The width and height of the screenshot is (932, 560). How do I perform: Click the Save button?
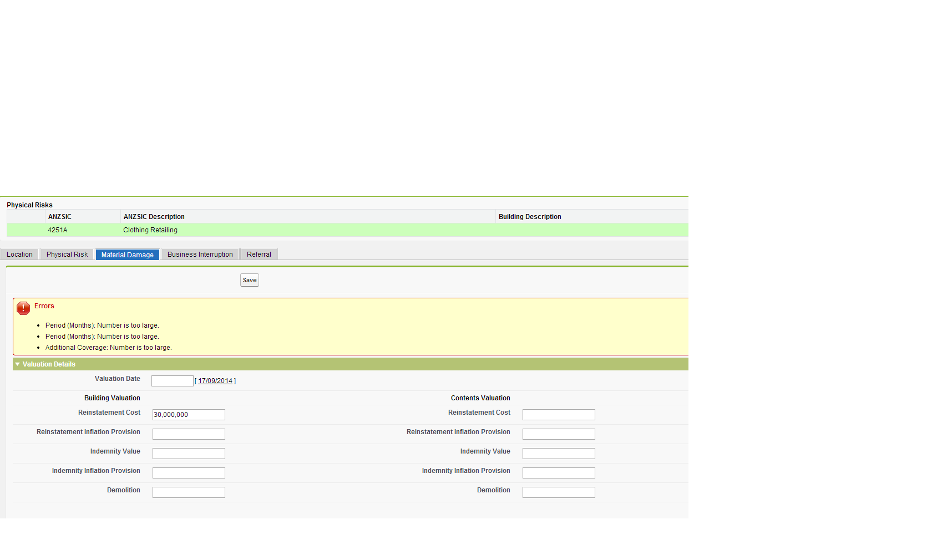pos(249,280)
